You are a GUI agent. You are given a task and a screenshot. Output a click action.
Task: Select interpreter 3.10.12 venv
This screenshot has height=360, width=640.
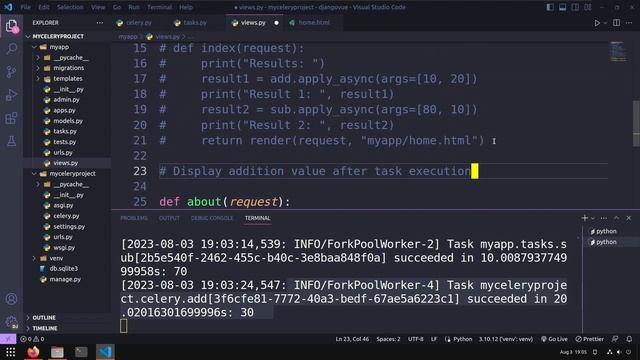click(506, 339)
